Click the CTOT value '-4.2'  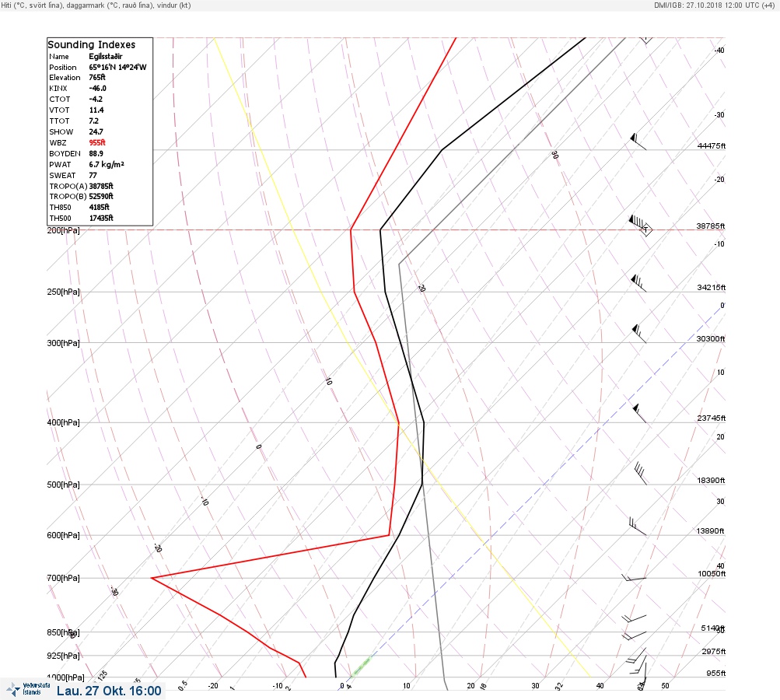point(96,99)
